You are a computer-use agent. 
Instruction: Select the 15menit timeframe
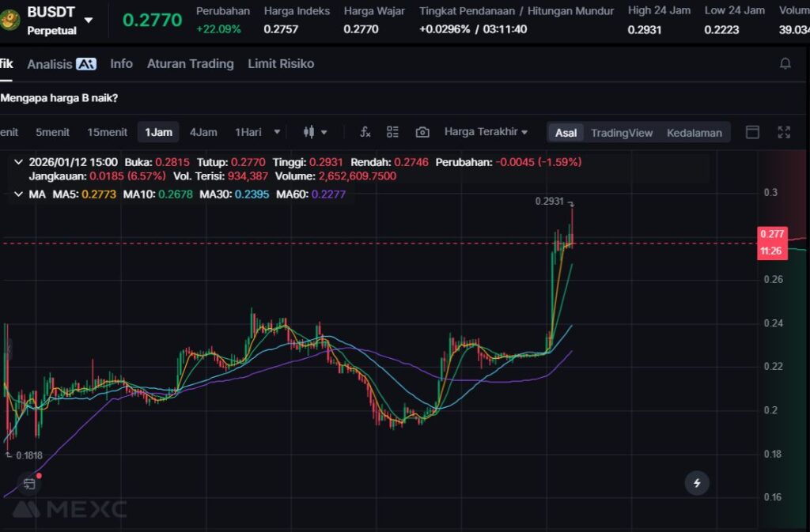[x=107, y=132]
